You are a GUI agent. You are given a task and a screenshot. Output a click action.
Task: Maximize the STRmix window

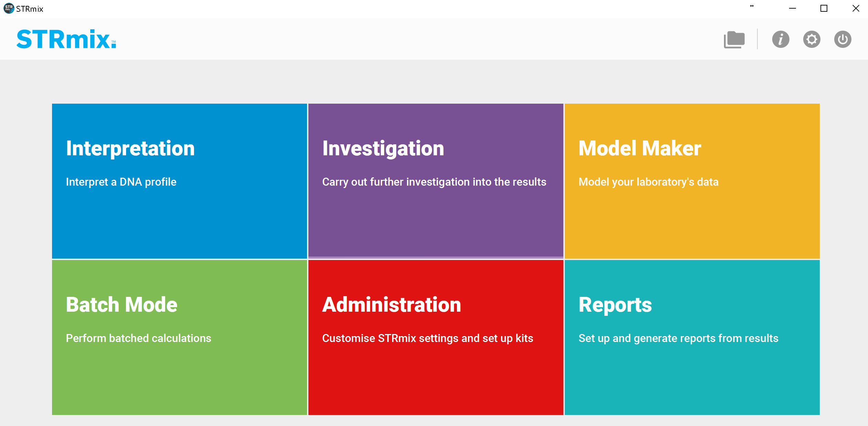tap(824, 8)
